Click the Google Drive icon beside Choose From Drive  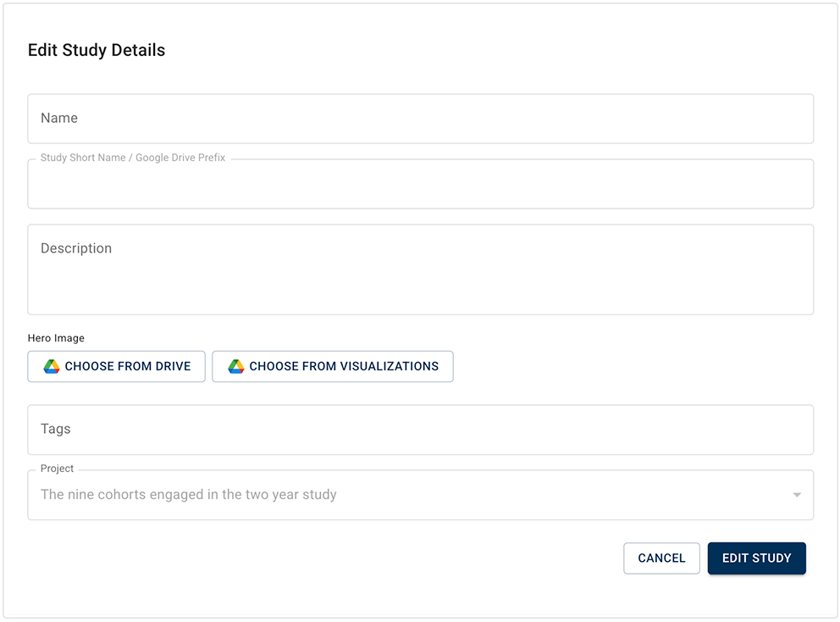pyautogui.click(x=52, y=367)
